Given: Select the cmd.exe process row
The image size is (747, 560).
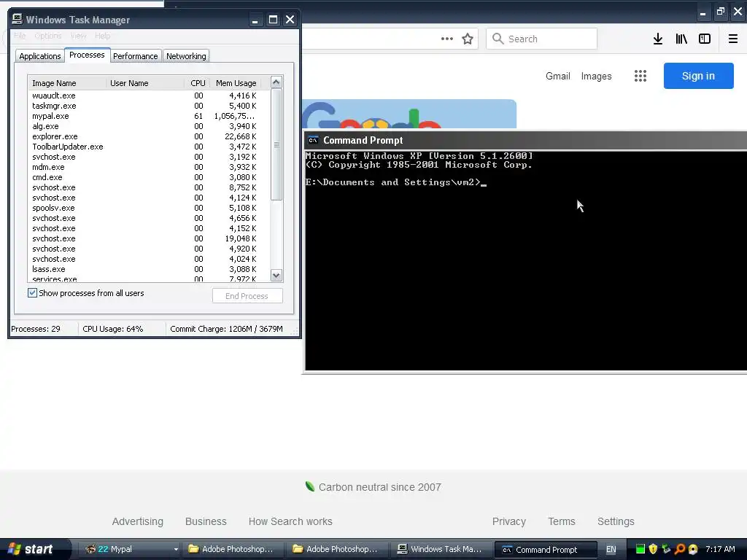Looking at the screenshot, I should [x=149, y=177].
